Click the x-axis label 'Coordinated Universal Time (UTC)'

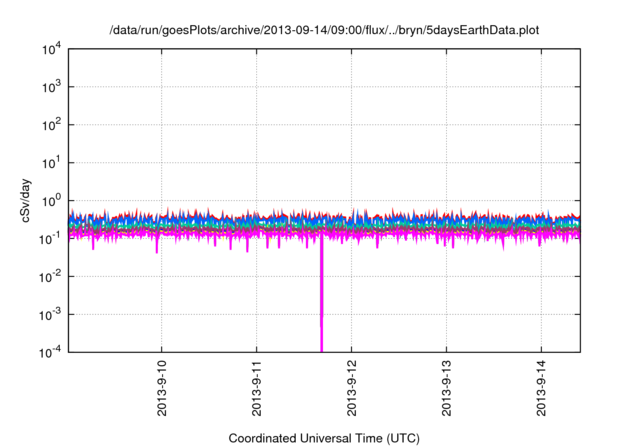point(324,438)
